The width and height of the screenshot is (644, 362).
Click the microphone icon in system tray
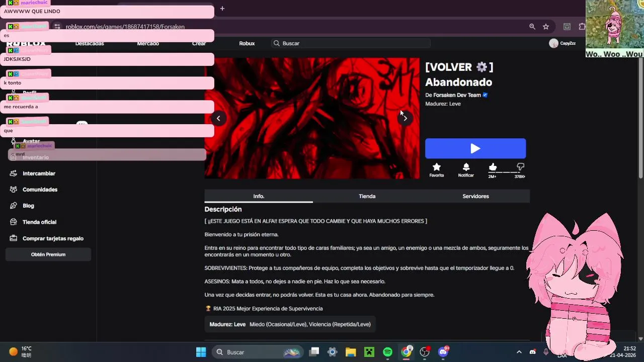[x=546, y=352]
